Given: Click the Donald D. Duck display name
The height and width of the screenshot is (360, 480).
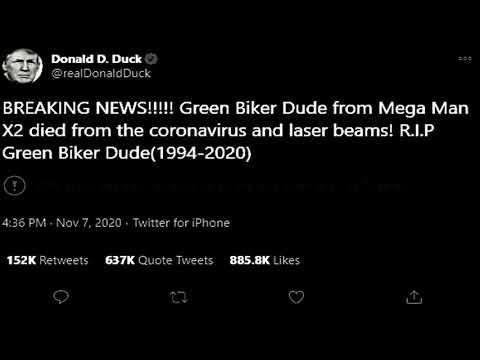Looking at the screenshot, I should tap(97, 59).
